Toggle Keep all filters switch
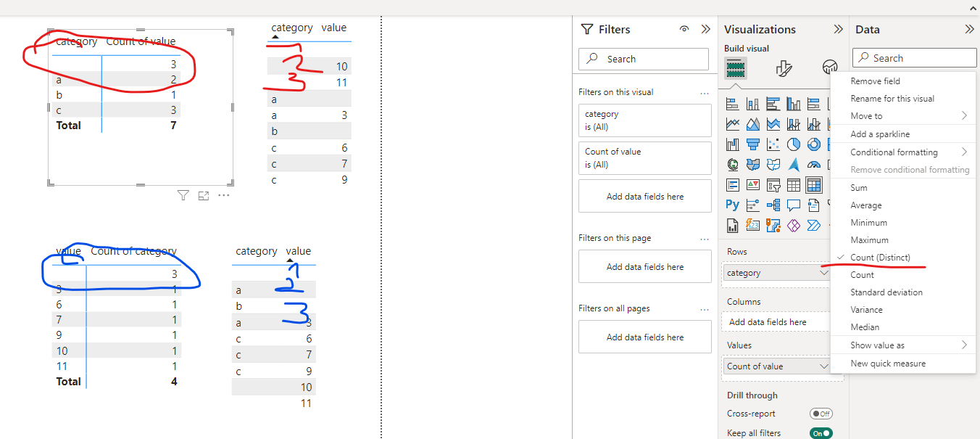Viewport: 980px width, 439px height. click(821, 433)
